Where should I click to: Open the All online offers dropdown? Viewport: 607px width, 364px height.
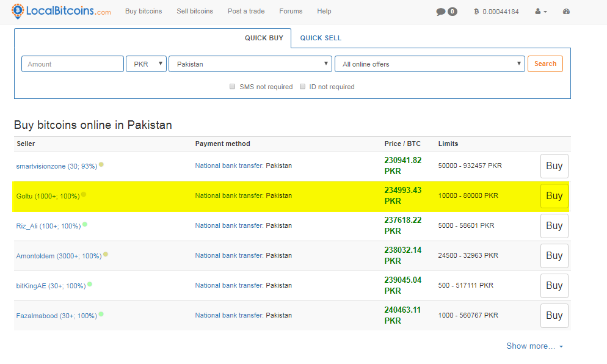(x=430, y=64)
